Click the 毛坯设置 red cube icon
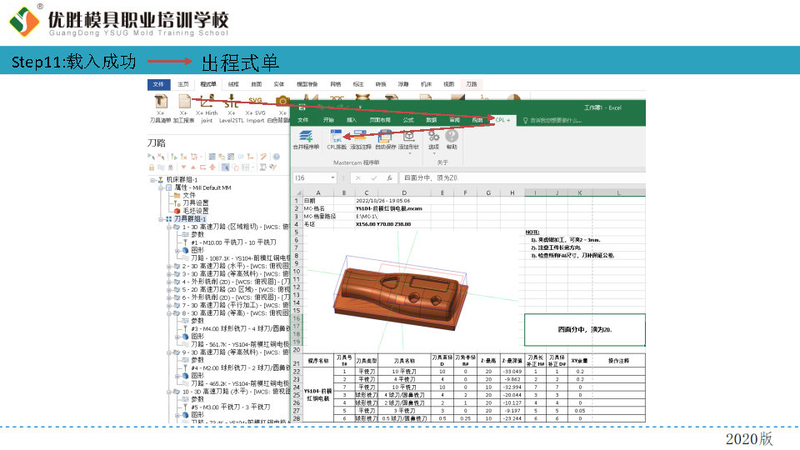800x450 pixels. tap(177, 211)
